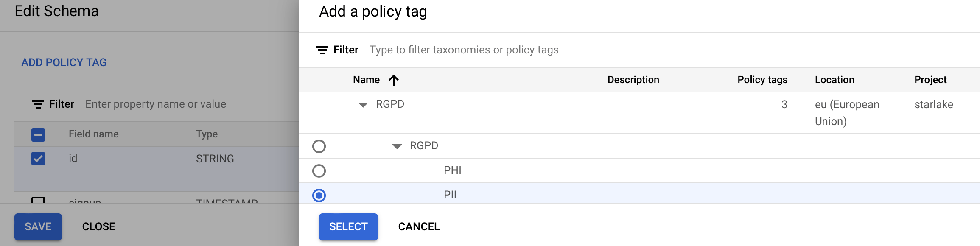Viewport: 980px width, 246px height.
Task: Sort by Name column header
Action: pyautogui.click(x=366, y=80)
